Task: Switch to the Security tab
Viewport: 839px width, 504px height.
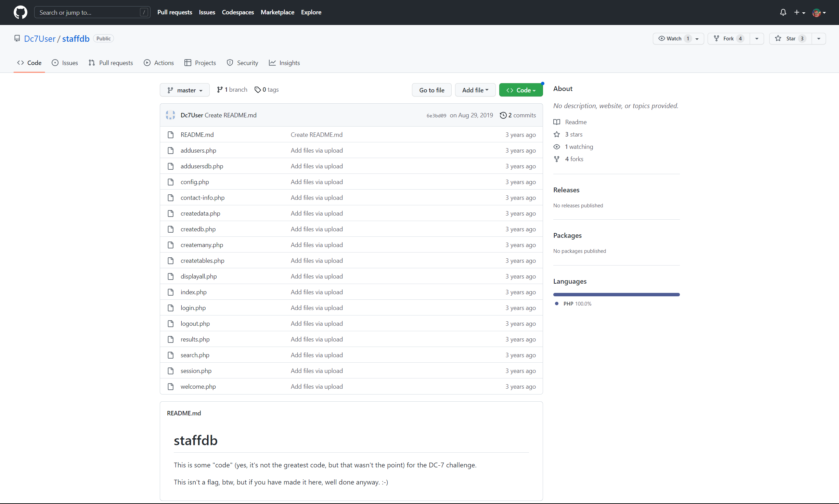Action: click(x=242, y=63)
